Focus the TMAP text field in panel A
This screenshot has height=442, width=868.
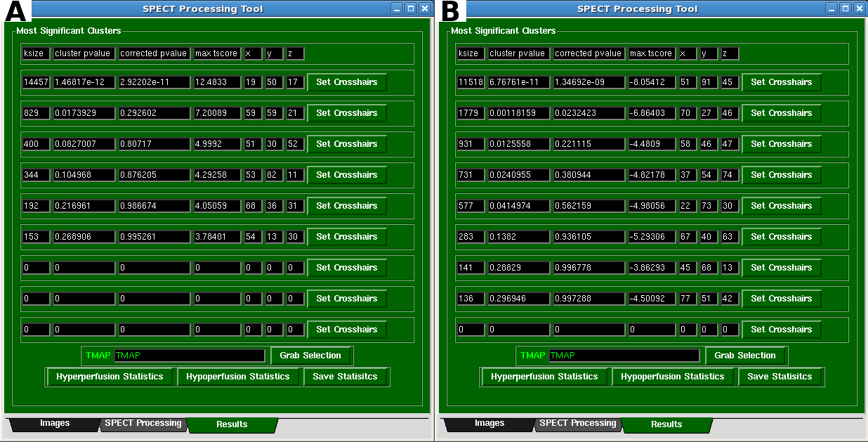(x=190, y=356)
